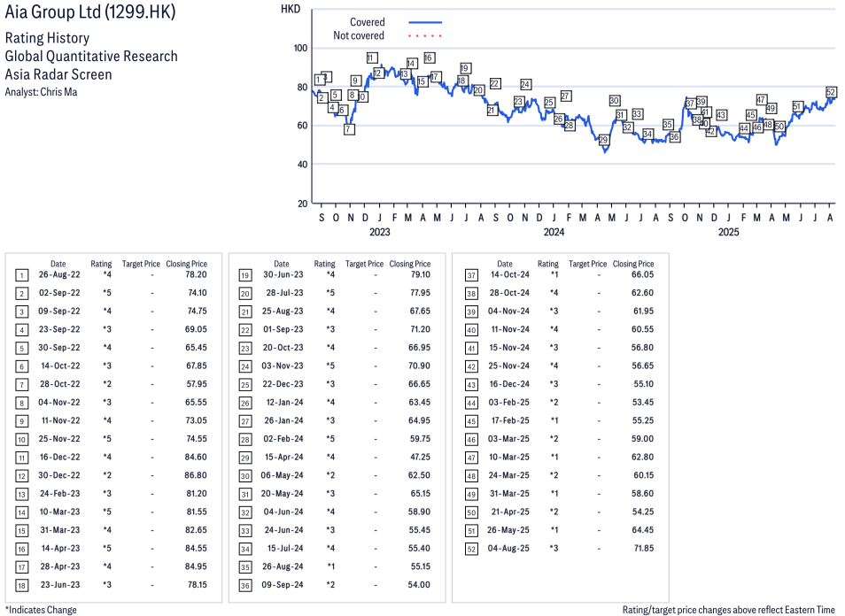Click the date 15-Apr-24

[283, 458]
